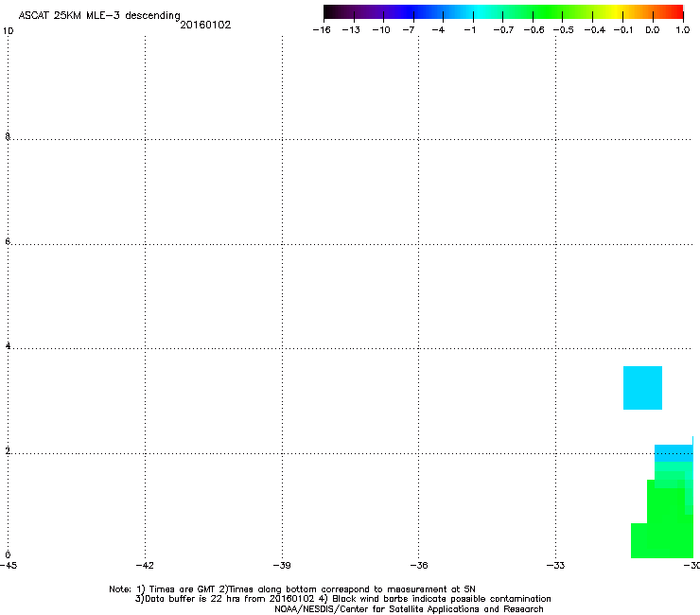Click the colorbar label -10
This screenshot has height=615, width=700.
tap(381, 30)
